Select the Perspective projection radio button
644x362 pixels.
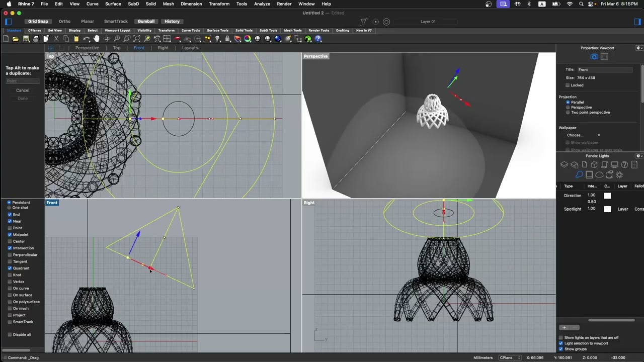pos(568,107)
